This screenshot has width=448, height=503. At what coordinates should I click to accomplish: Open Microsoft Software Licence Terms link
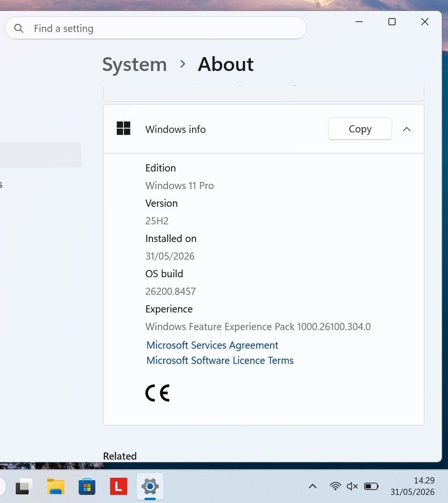[220, 361]
